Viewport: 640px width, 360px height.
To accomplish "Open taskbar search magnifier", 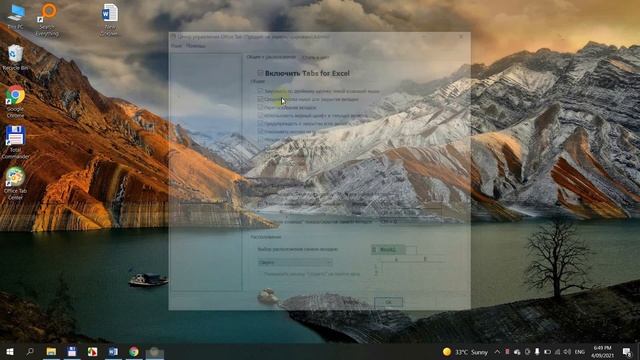I will [30, 351].
